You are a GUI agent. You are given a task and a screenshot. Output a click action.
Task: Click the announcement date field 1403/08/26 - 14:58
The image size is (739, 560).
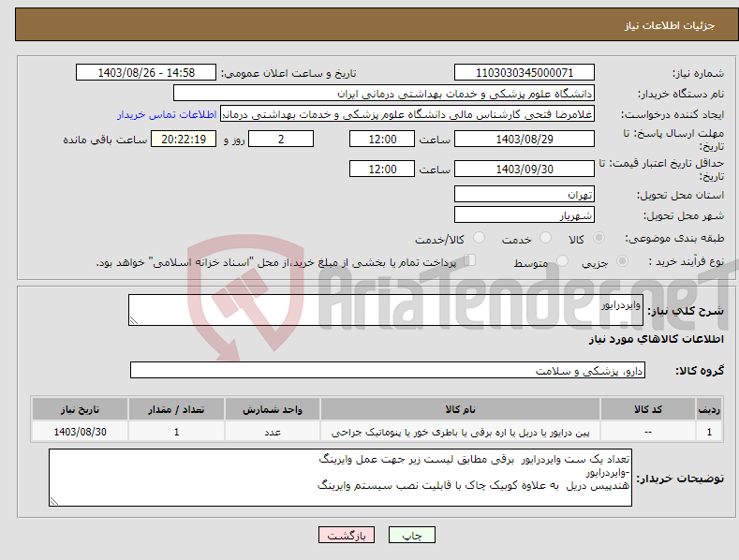point(146,73)
